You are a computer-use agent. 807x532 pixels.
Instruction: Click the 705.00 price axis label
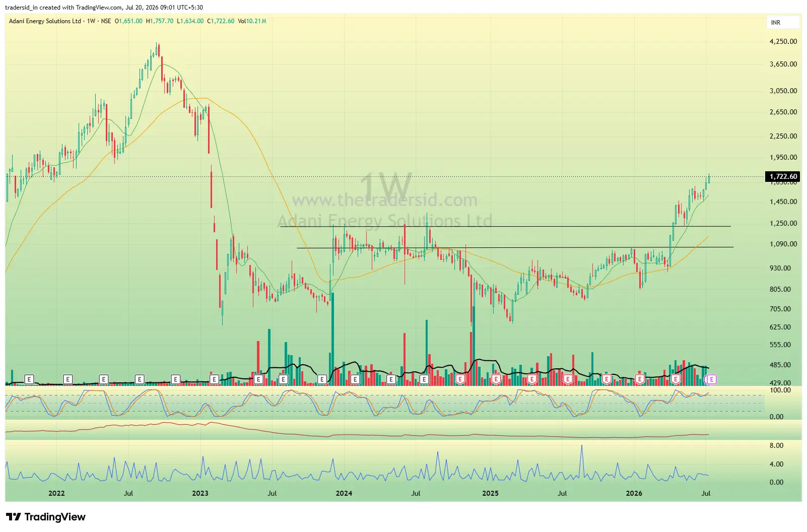coord(780,309)
